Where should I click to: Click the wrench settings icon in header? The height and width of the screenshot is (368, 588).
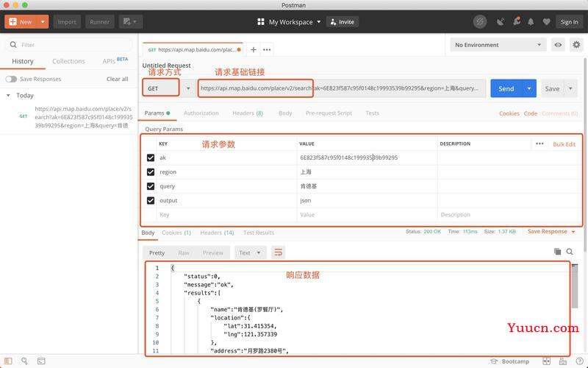pyautogui.click(x=517, y=21)
